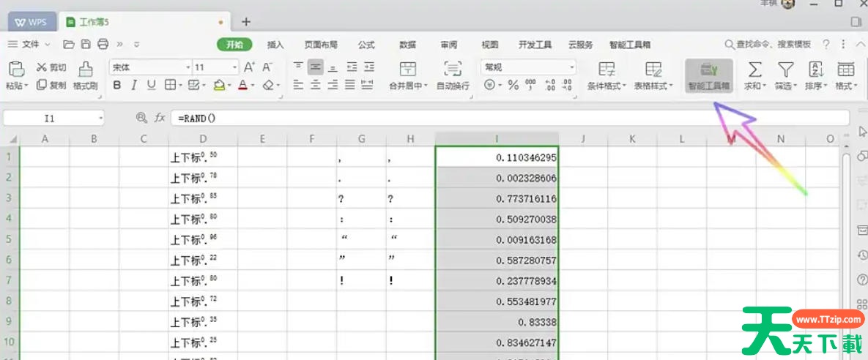Click the Cut (剪切) scissors button

point(51,67)
